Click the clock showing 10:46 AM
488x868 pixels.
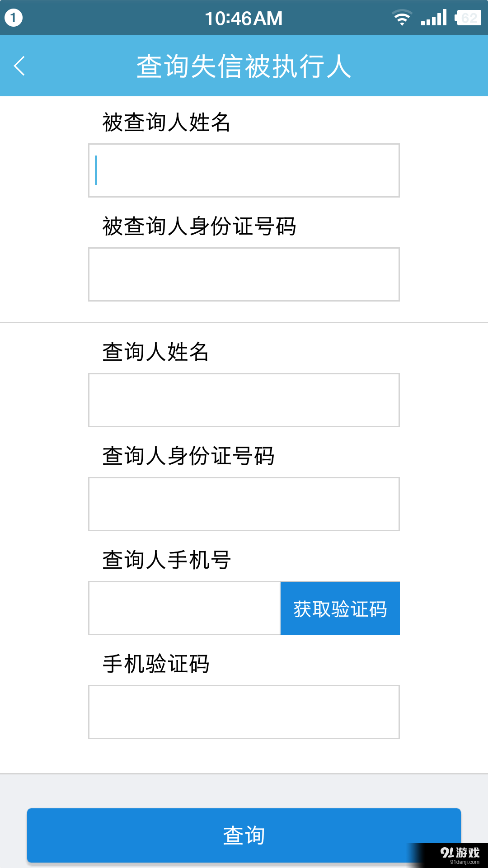point(244,18)
